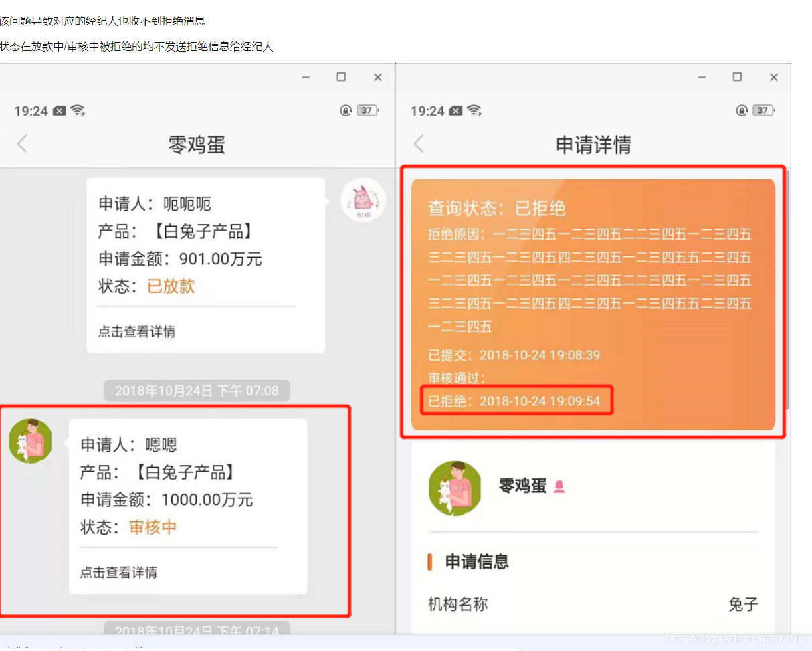Click the battery indicator in right phone status bar
Screen dimensions: 812x651
[764, 110]
